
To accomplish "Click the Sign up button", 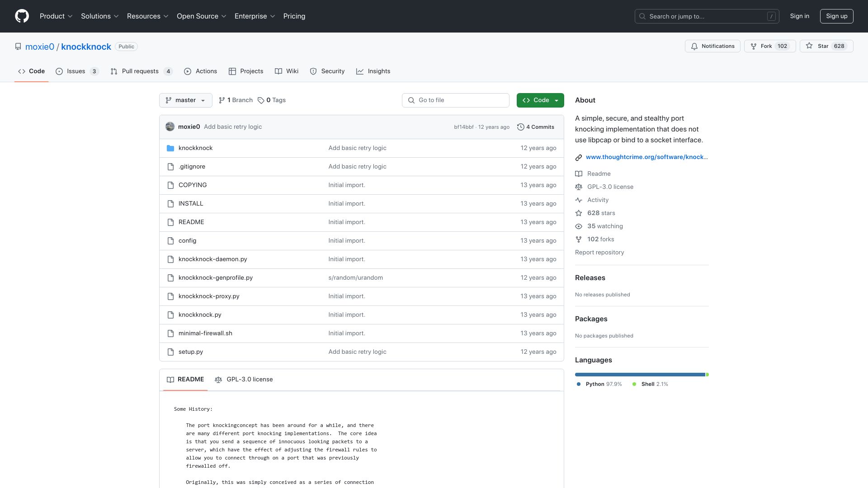I will (x=837, y=16).
